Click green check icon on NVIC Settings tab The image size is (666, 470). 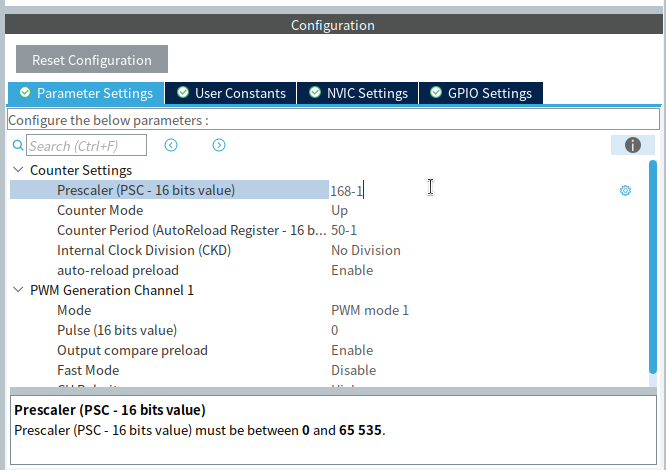(315, 93)
